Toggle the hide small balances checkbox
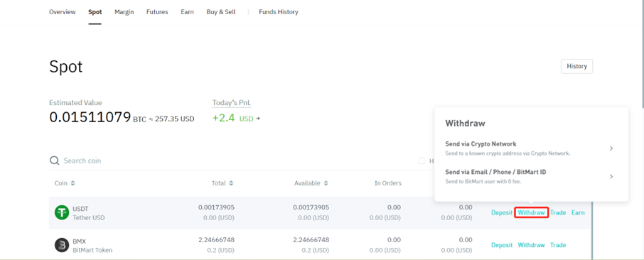The height and width of the screenshot is (260, 644). (x=422, y=161)
